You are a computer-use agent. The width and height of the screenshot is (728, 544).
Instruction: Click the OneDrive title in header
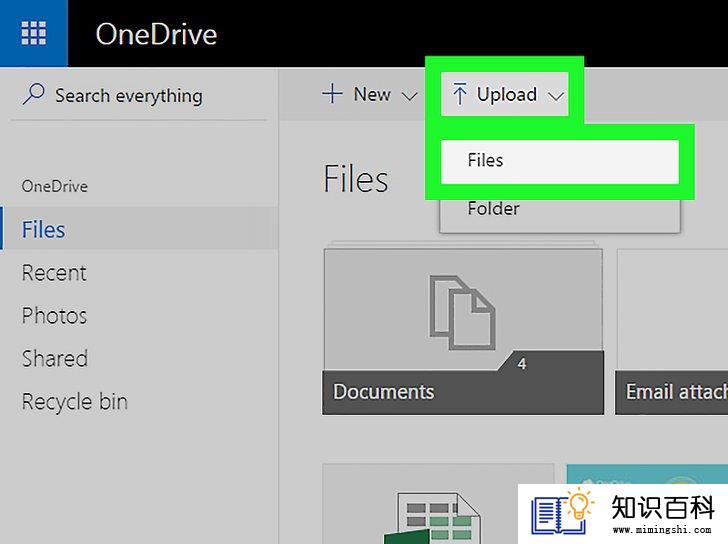click(x=156, y=34)
